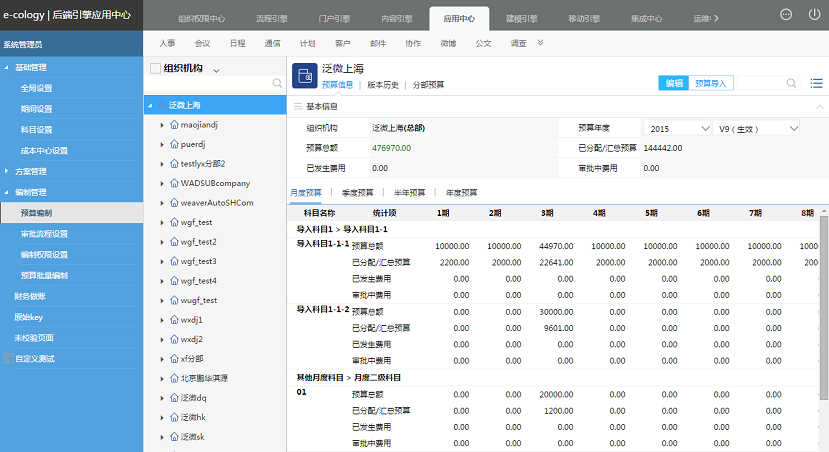The image size is (829, 452).
Task: Open the 组织机构 dropdown arrow
Action: pyautogui.click(x=216, y=69)
